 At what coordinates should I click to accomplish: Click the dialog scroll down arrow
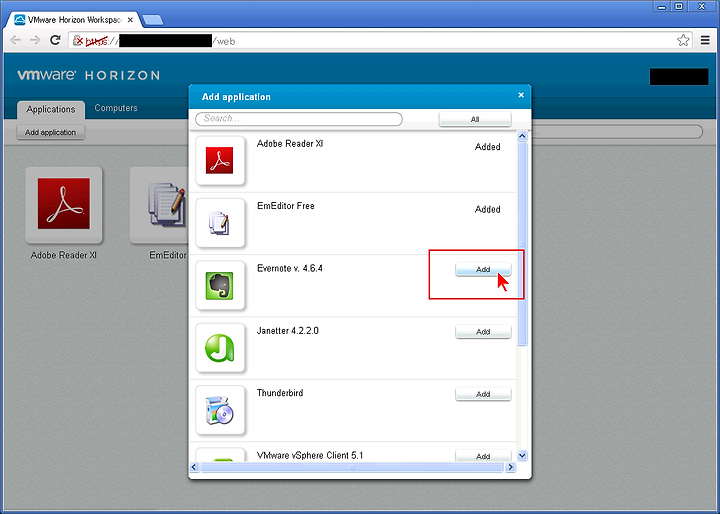tap(522, 456)
